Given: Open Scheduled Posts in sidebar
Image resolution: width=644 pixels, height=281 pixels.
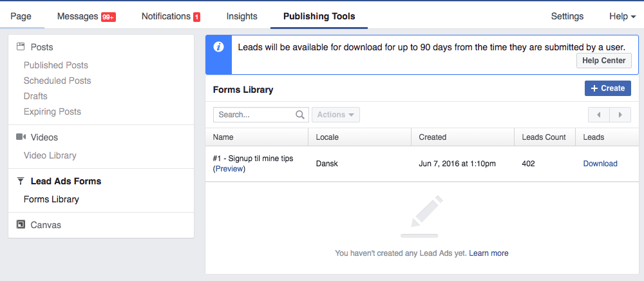Looking at the screenshot, I should 57,81.
